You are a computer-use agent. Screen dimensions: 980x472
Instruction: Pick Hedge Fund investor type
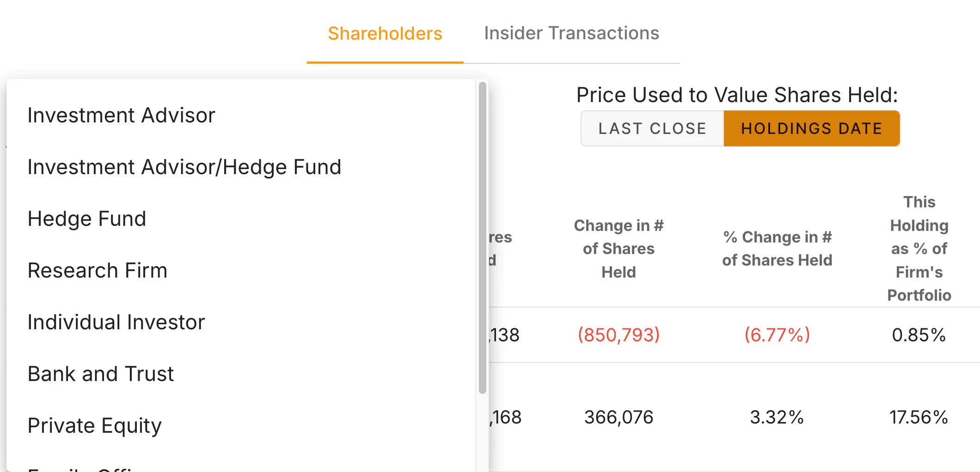coord(86,218)
